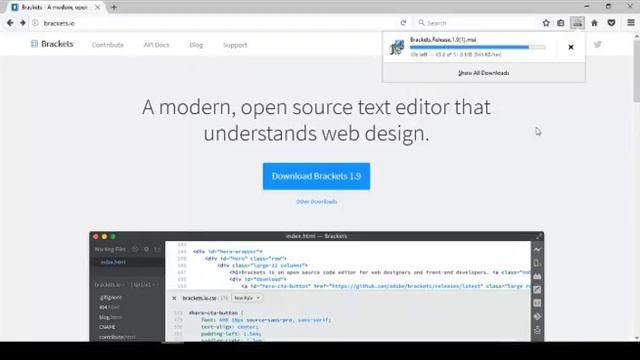Open the Firefox hamburger menu

[x=631, y=23]
